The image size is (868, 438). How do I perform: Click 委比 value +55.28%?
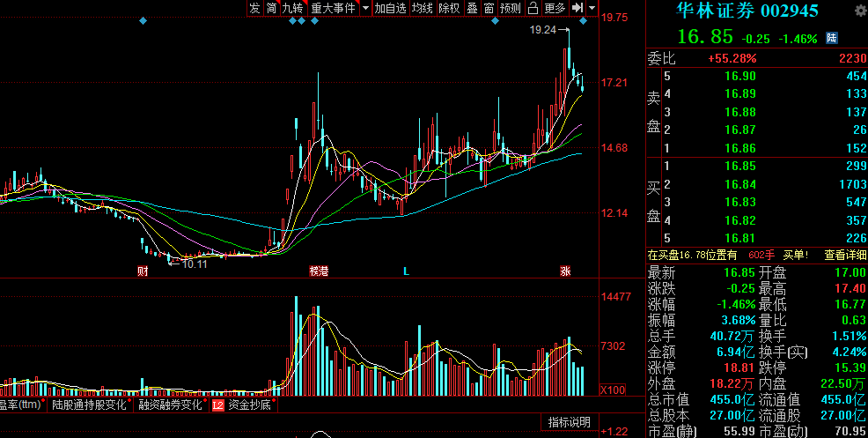point(732,59)
